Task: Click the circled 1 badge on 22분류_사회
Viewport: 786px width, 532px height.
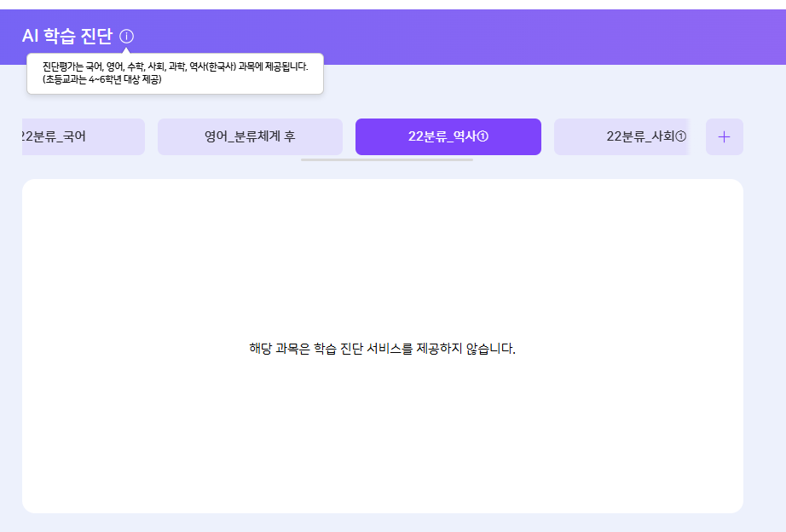Action: pyautogui.click(x=681, y=137)
